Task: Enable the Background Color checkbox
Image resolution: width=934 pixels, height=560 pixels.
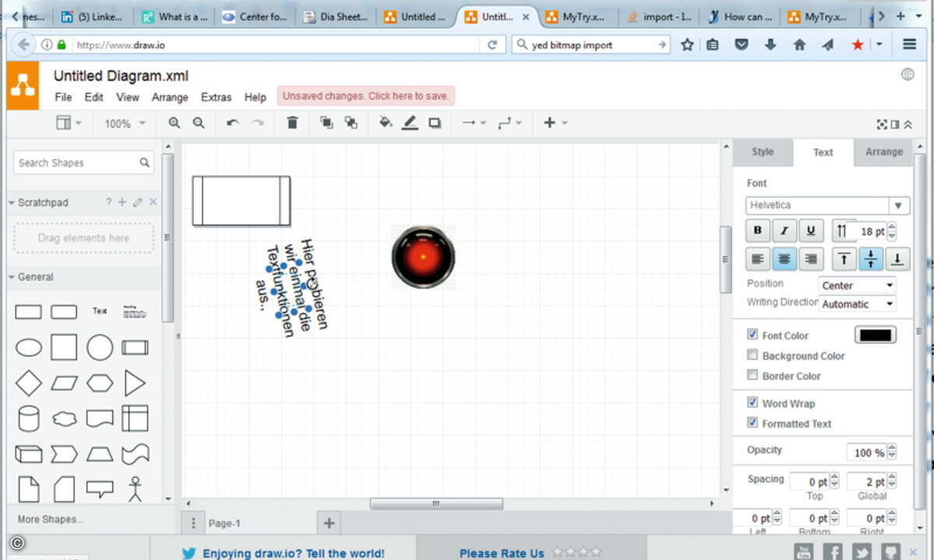Action: click(752, 355)
